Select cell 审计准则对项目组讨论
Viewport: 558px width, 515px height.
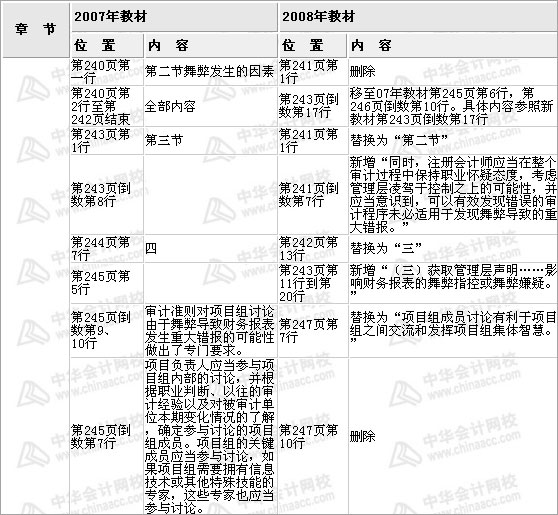pyautogui.click(x=210, y=331)
